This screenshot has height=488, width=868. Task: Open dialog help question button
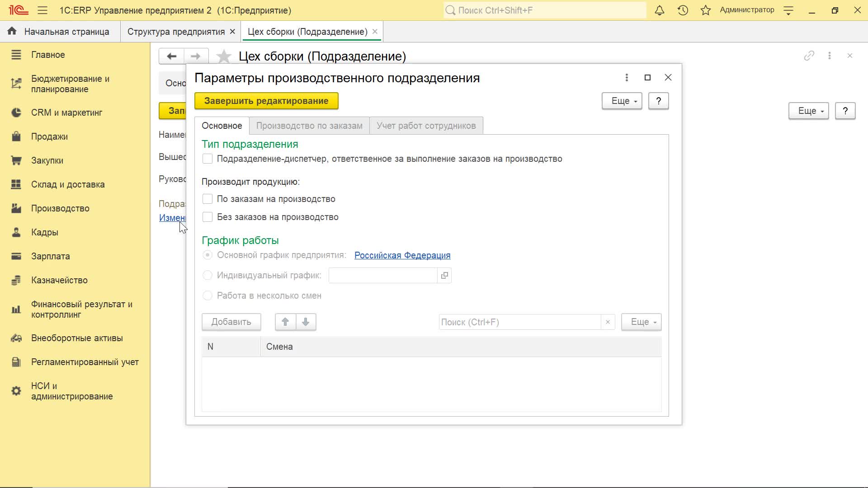pyautogui.click(x=659, y=101)
